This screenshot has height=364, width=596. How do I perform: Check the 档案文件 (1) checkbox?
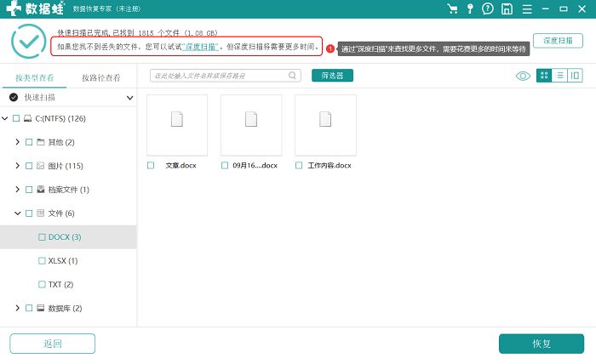29,190
